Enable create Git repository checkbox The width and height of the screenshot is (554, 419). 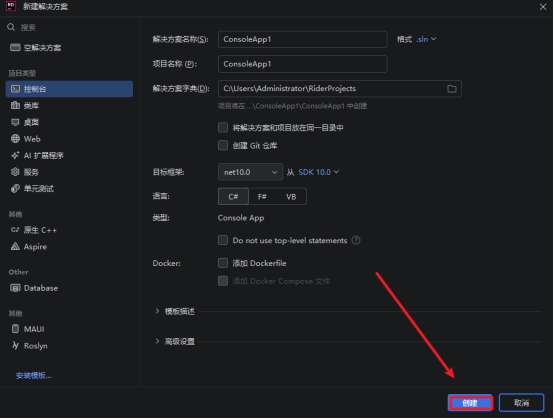click(223, 145)
